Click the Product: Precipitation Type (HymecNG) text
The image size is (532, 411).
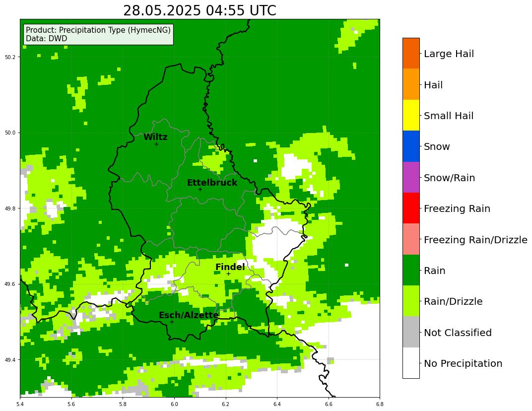coord(98,30)
